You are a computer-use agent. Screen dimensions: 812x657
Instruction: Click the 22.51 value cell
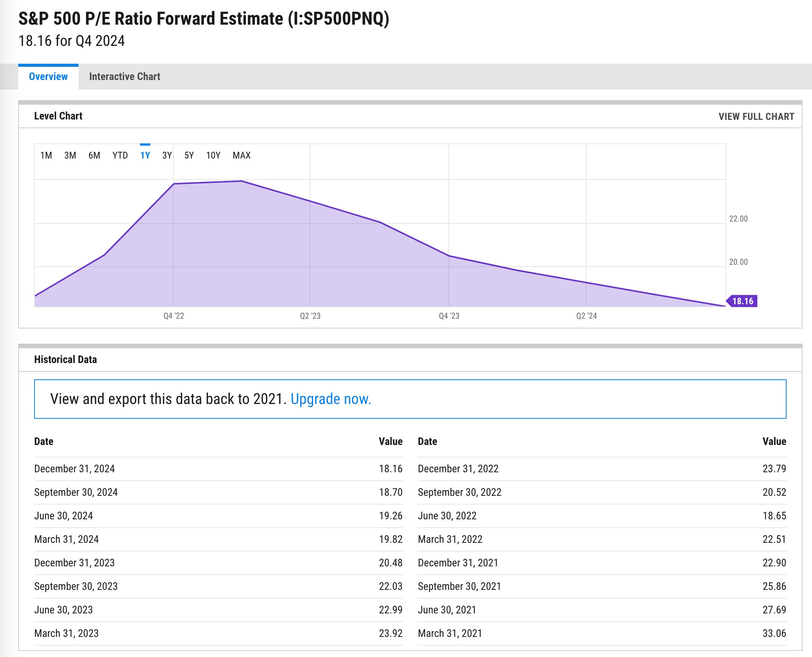tap(774, 539)
